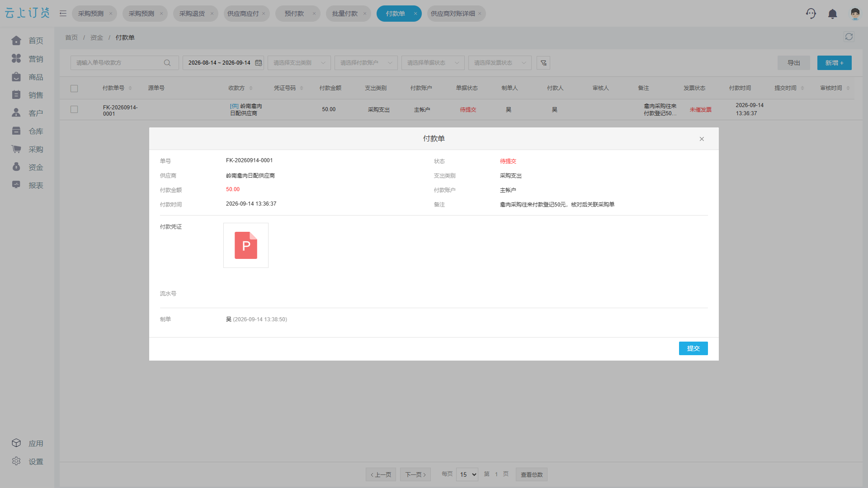This screenshot has width=868, height=488.
Task: Click 未催发票 status in table row
Action: [x=701, y=110]
